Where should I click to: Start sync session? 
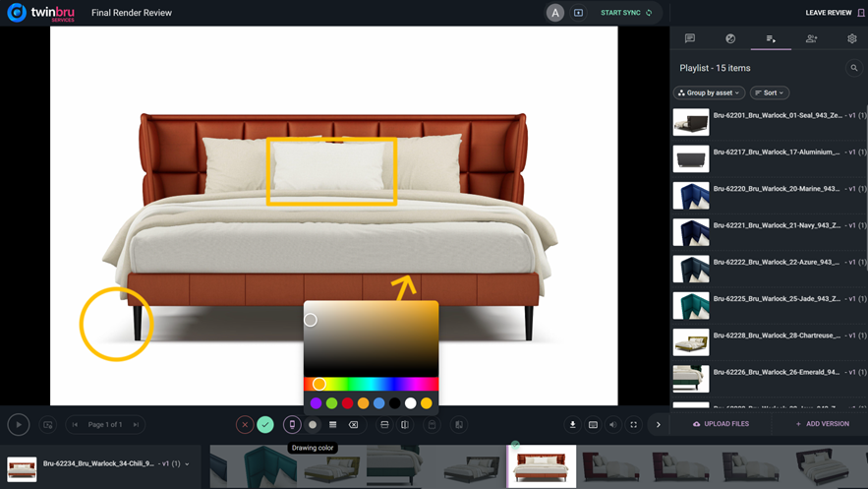click(626, 13)
